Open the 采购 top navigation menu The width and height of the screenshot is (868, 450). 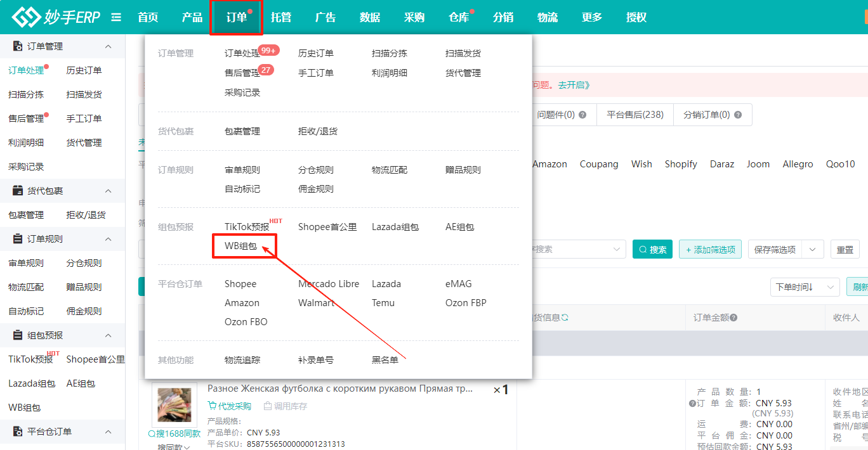coord(414,17)
